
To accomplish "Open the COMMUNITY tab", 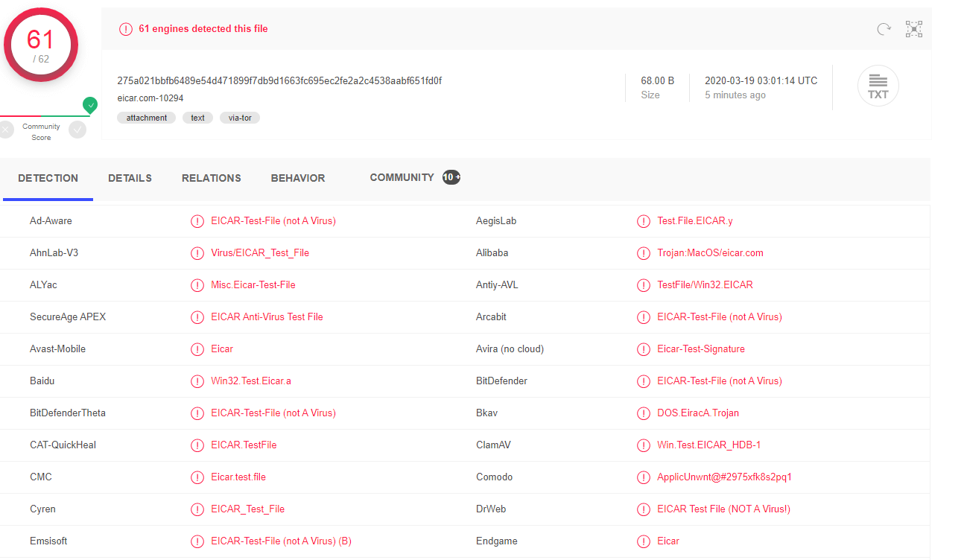I will [x=402, y=178].
